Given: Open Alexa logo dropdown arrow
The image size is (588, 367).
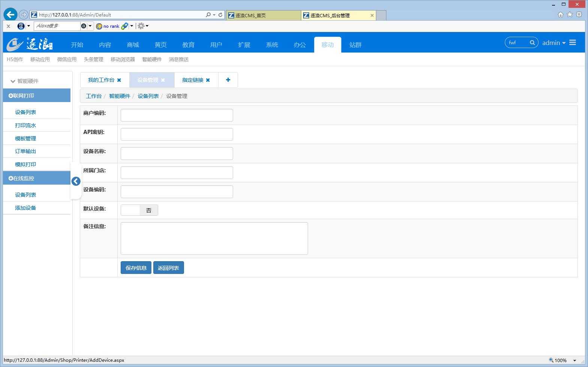Looking at the screenshot, I should (28, 26).
